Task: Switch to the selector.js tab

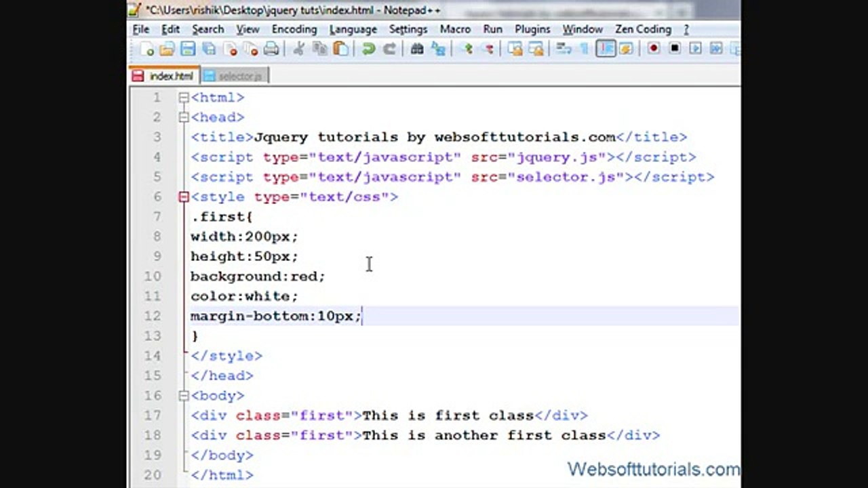Action: [234, 76]
